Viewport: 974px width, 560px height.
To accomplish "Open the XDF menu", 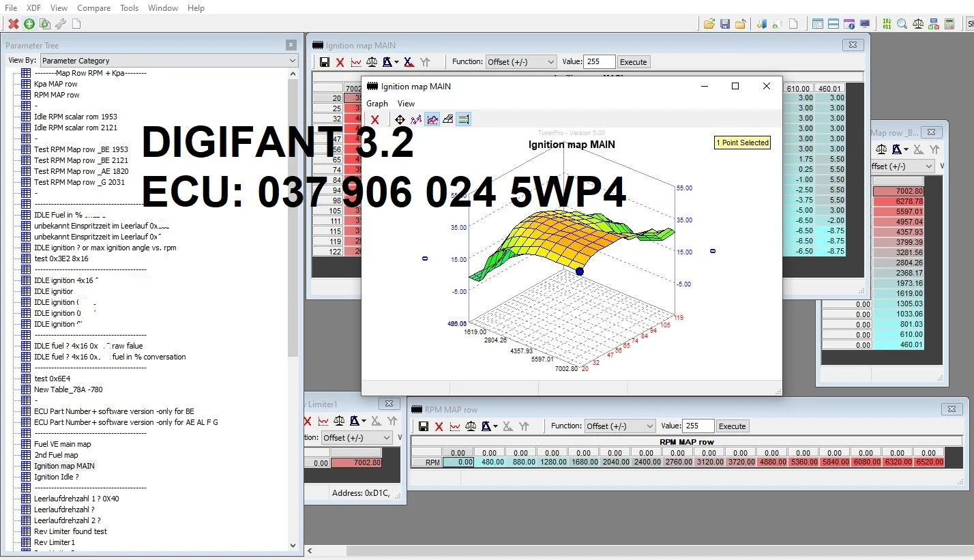I will coord(33,8).
